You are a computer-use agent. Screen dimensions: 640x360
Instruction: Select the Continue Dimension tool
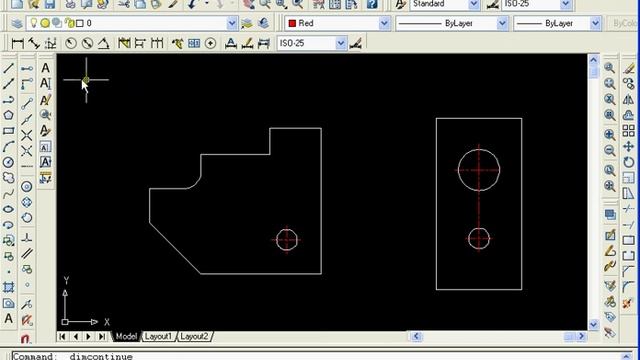point(157,43)
